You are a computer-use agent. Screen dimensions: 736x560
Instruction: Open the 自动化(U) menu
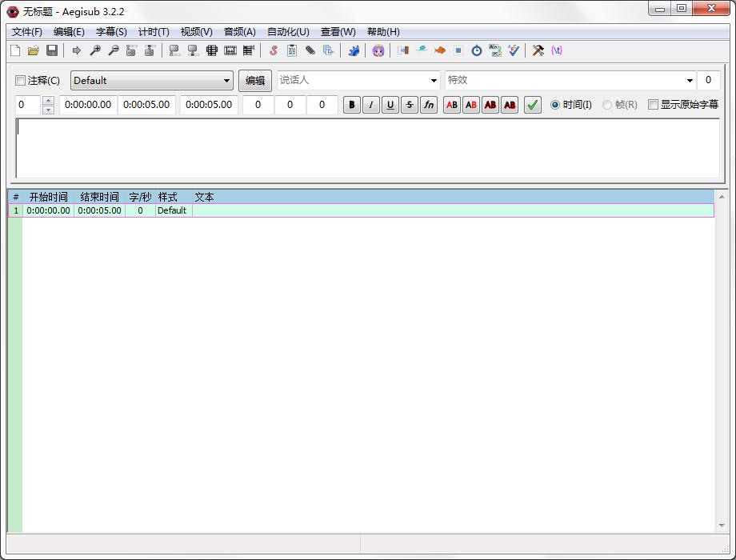pyautogui.click(x=288, y=32)
